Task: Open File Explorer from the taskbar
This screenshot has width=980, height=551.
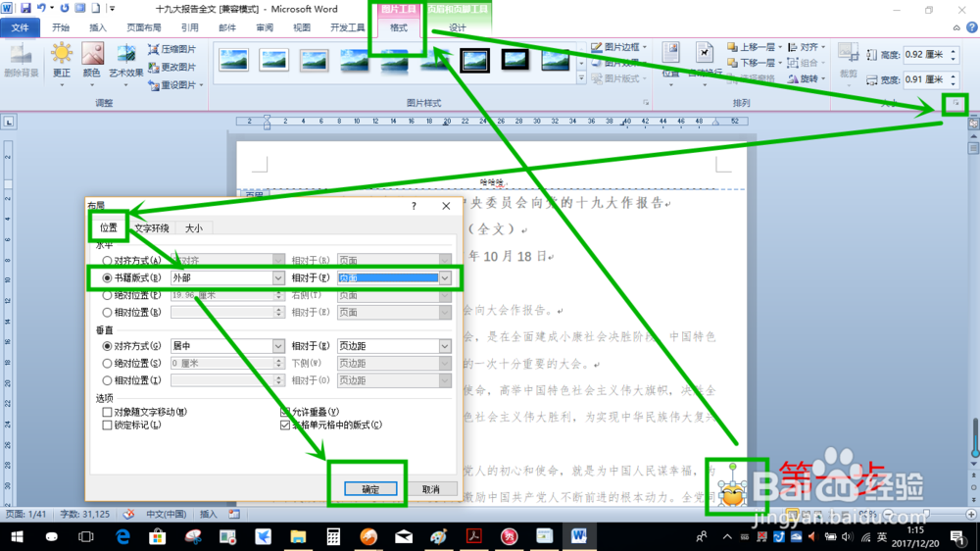Action: click(x=298, y=536)
